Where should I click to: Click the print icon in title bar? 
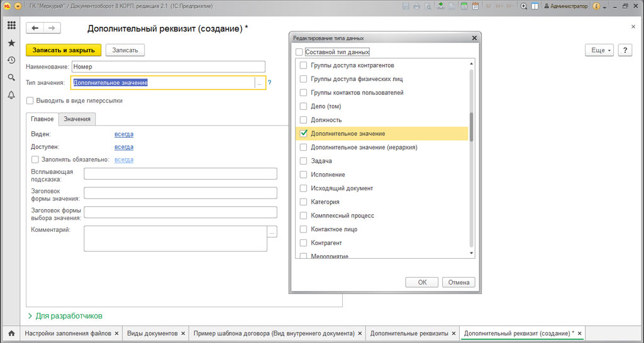[417, 6]
